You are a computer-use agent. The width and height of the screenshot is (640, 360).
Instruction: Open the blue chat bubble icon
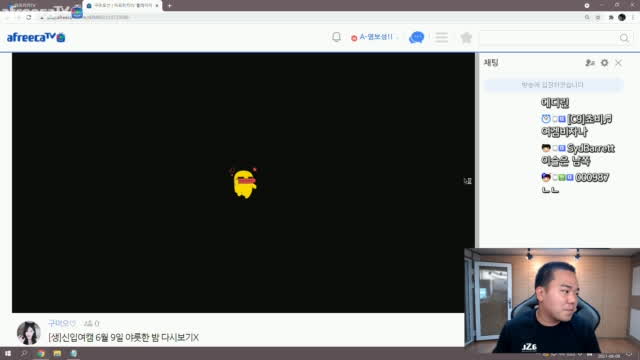(416, 38)
